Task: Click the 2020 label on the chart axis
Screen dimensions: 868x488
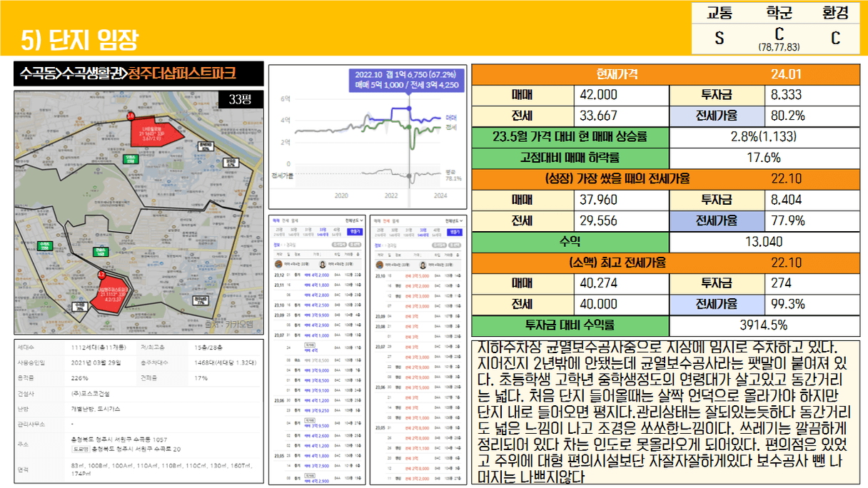Action: pyautogui.click(x=341, y=195)
